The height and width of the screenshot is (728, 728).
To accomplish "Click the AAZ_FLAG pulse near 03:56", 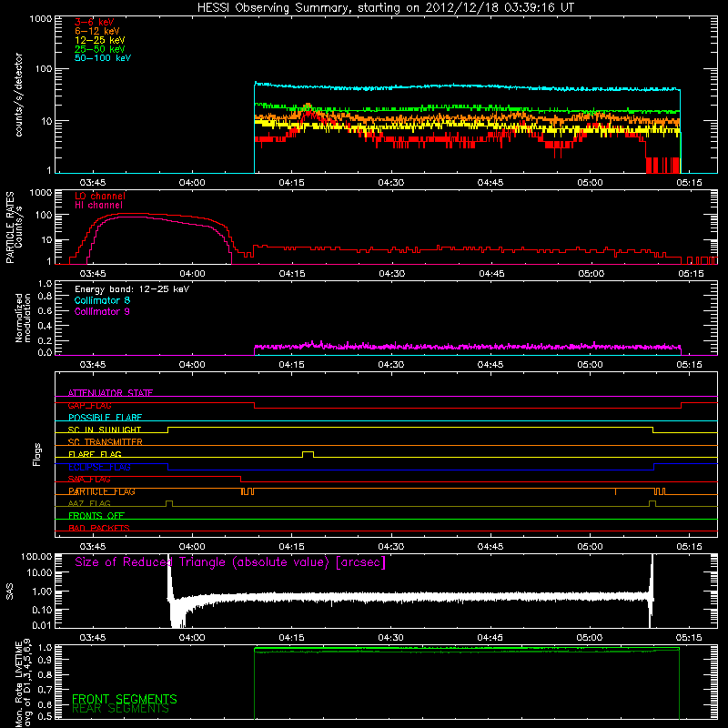I will point(169,503).
